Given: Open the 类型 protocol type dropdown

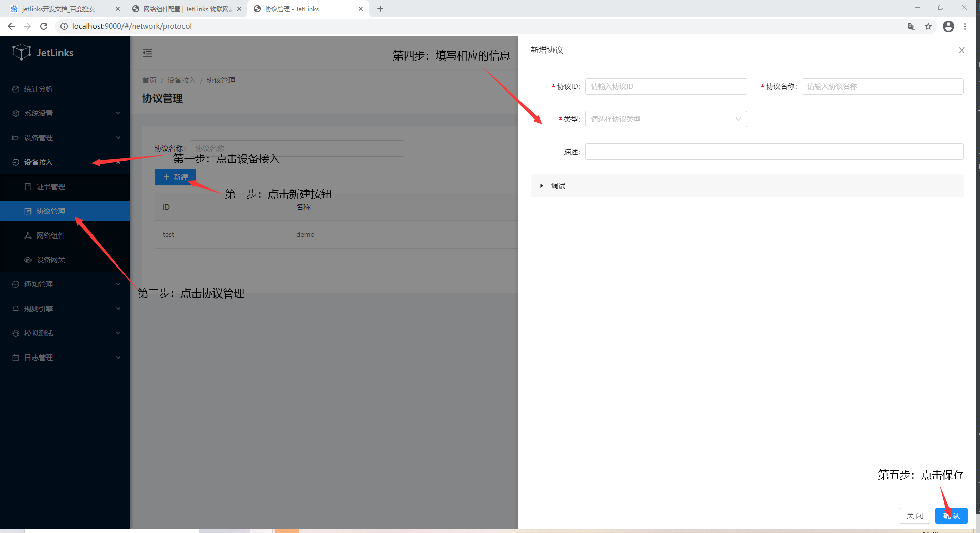Looking at the screenshot, I should [665, 119].
